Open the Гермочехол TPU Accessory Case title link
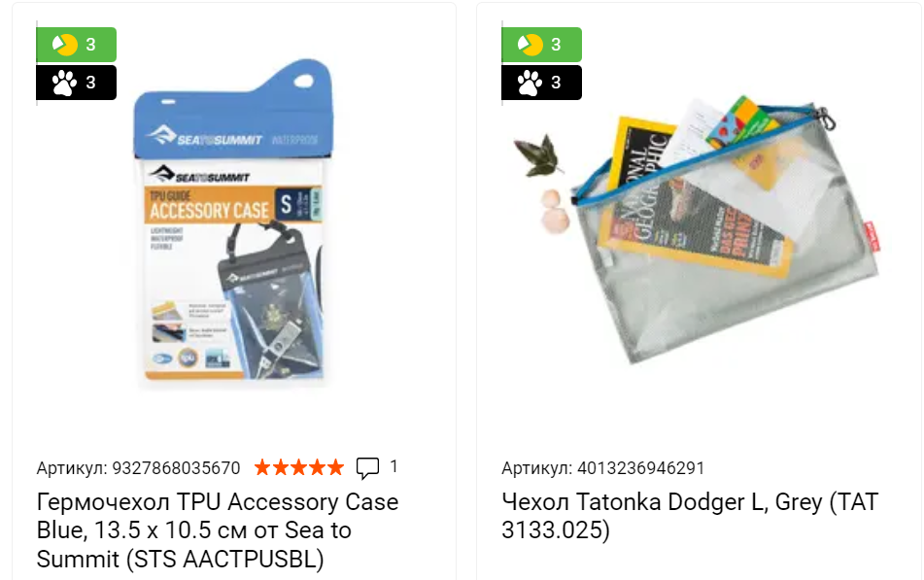Screen dimensions: 924x580 218,529
